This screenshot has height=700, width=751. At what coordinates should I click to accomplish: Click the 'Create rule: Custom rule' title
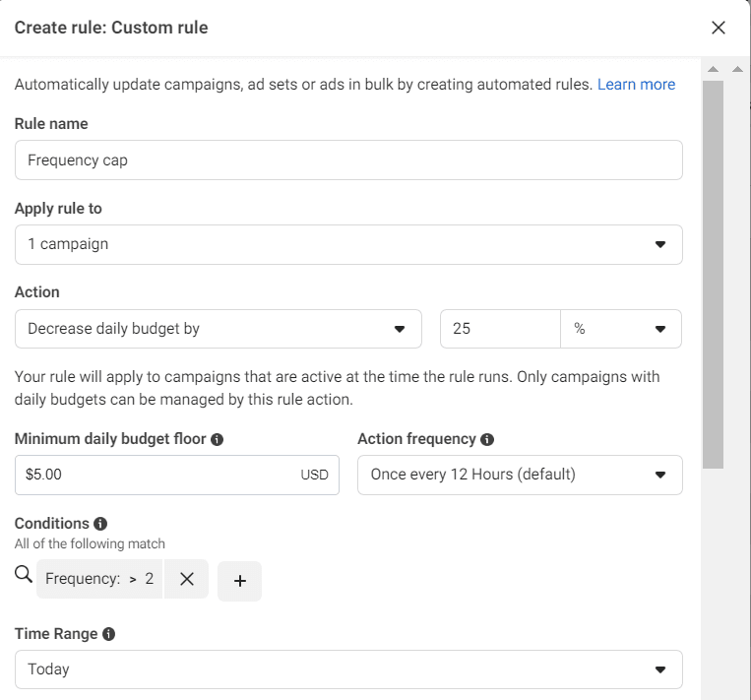pos(111,28)
